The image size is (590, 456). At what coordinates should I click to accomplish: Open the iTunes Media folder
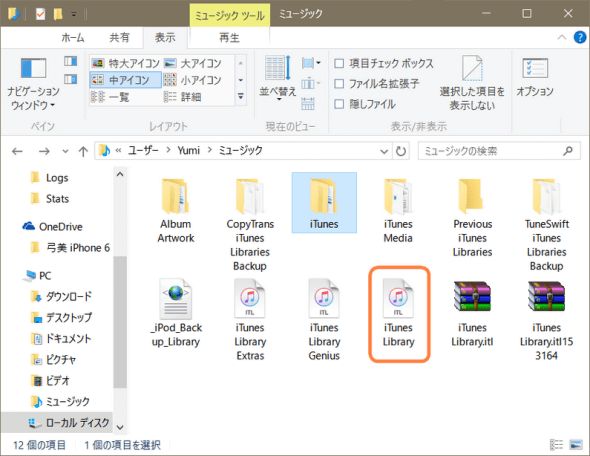click(398, 211)
